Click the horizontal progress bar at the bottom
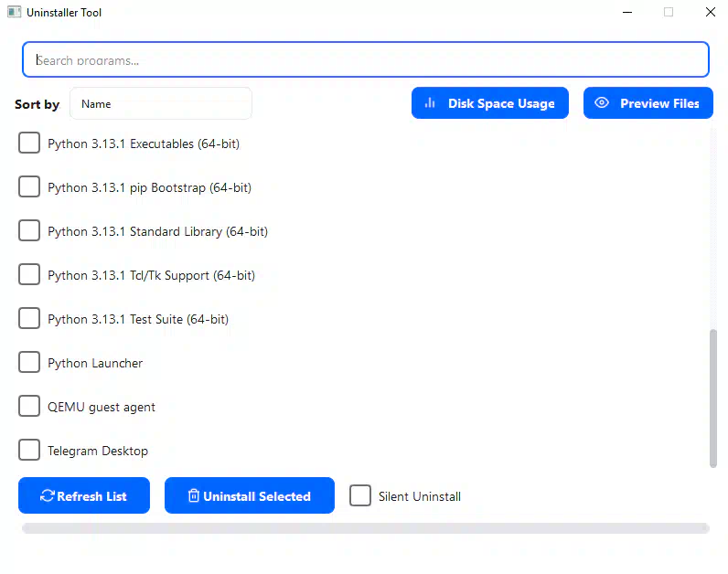728x574 pixels. coord(366,528)
